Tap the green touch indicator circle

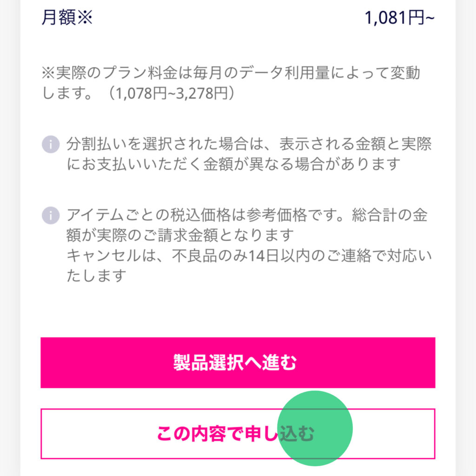click(x=315, y=428)
